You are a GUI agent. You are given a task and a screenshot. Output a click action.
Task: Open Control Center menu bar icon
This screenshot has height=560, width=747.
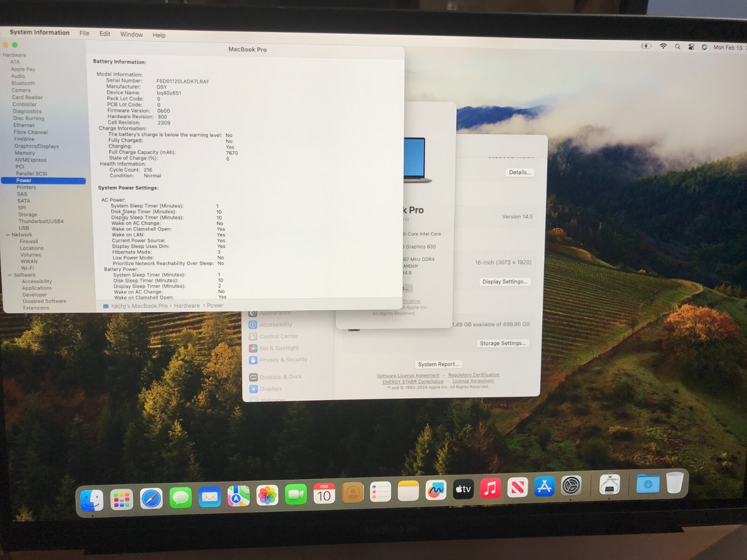[691, 47]
